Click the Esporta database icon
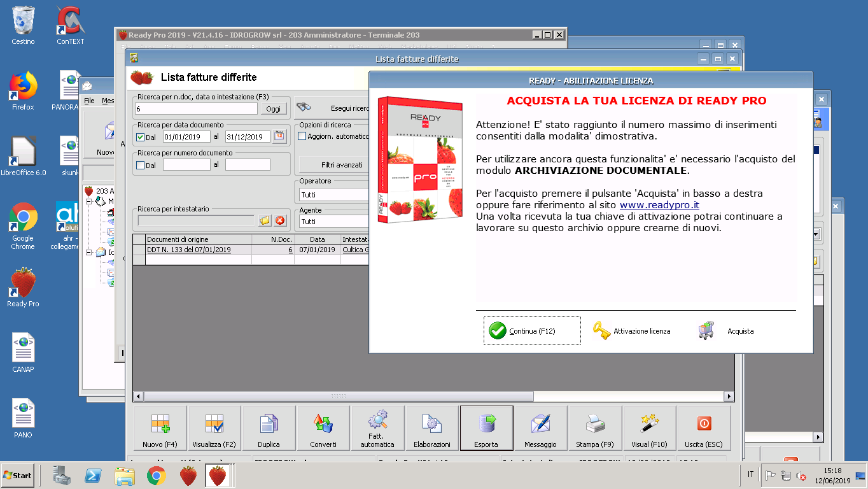This screenshot has width=868, height=489. click(486, 429)
